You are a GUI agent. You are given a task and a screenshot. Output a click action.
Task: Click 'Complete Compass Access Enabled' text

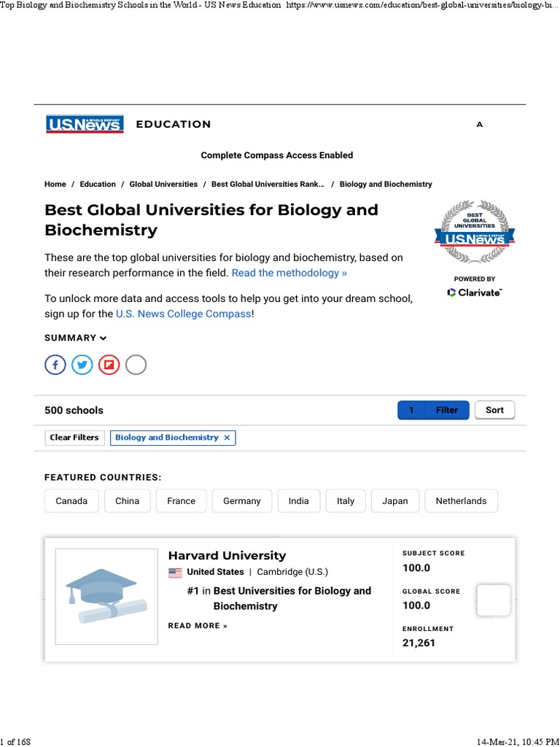[x=277, y=155]
